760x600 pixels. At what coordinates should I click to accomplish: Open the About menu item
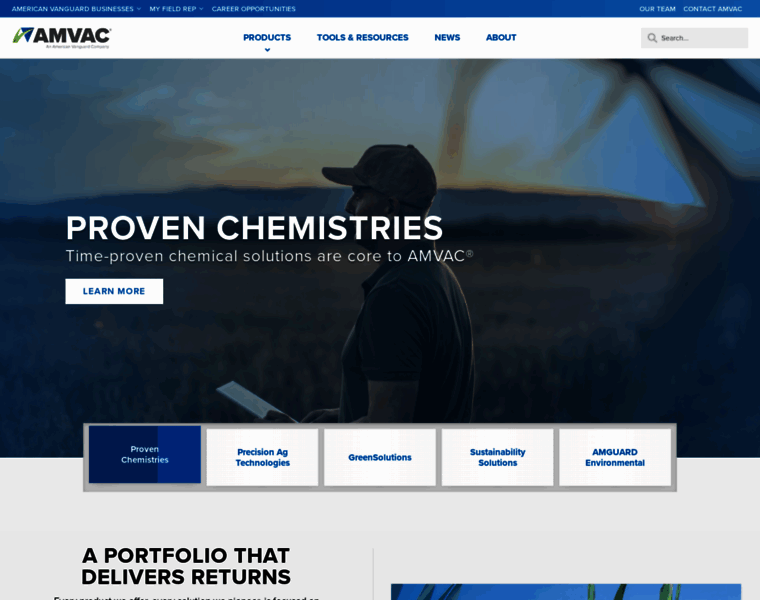pyautogui.click(x=501, y=37)
